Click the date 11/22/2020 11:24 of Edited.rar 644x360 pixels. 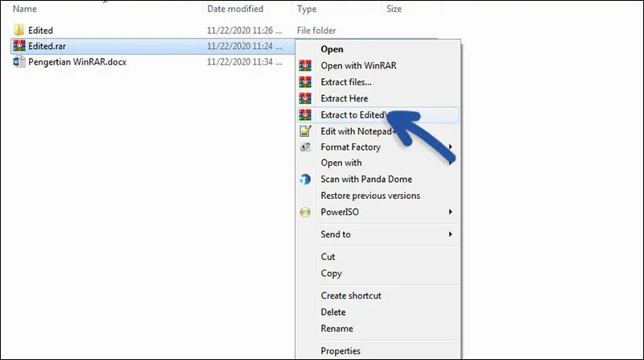(244, 46)
